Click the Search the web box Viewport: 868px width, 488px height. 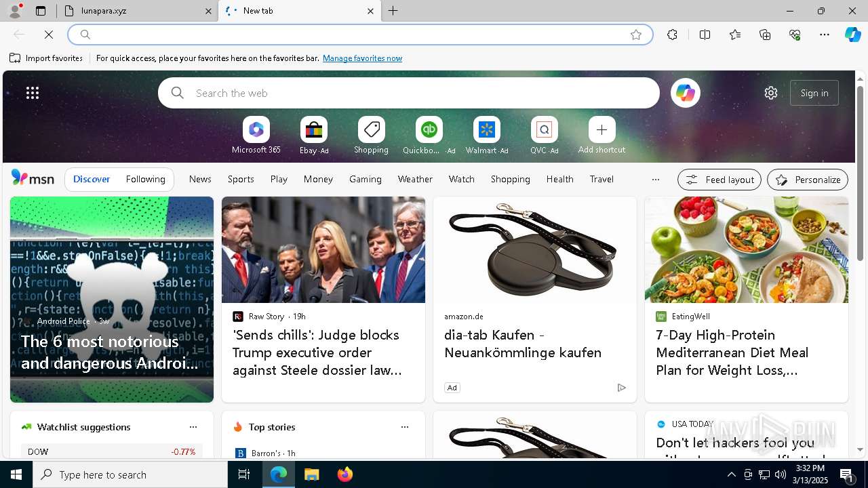(x=409, y=93)
